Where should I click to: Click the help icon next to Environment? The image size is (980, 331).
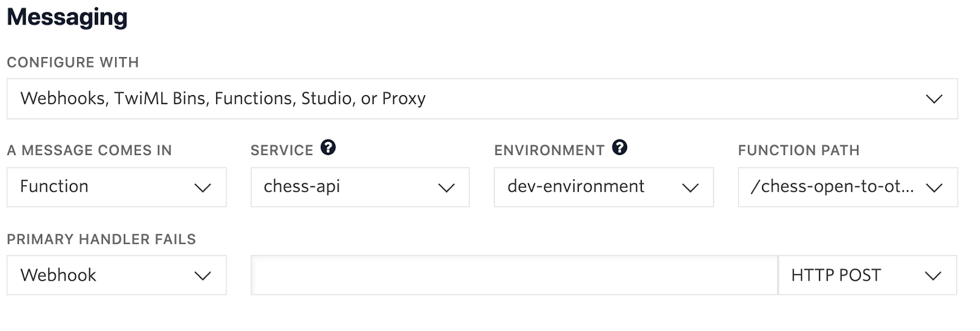point(620,148)
